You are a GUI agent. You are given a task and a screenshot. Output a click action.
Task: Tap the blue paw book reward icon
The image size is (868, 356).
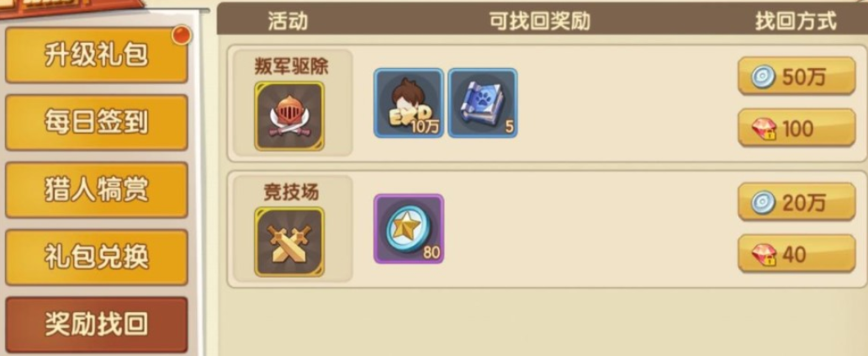click(483, 103)
